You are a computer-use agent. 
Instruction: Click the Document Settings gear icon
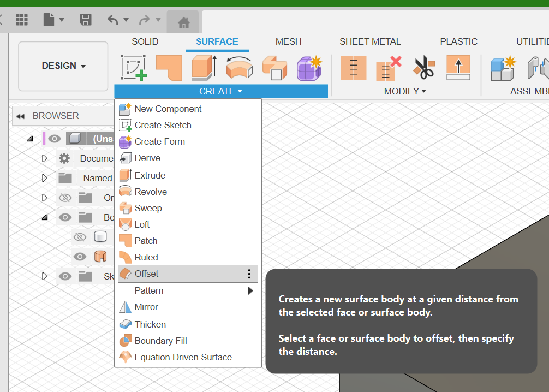[x=64, y=158]
